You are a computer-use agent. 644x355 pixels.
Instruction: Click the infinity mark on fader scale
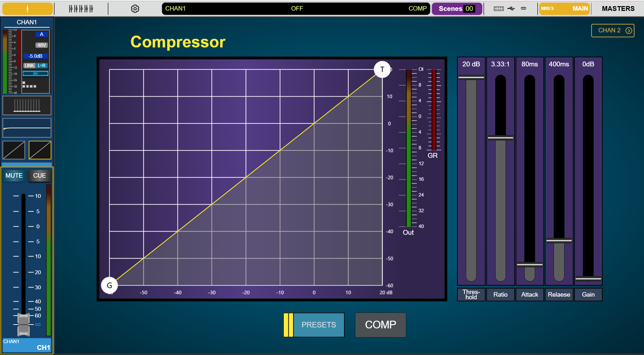pos(38,325)
